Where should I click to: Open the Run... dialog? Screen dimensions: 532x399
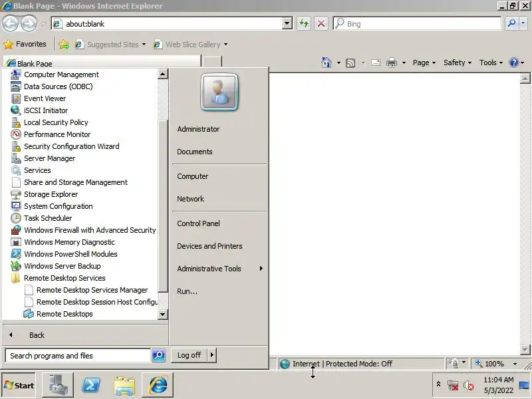(187, 291)
